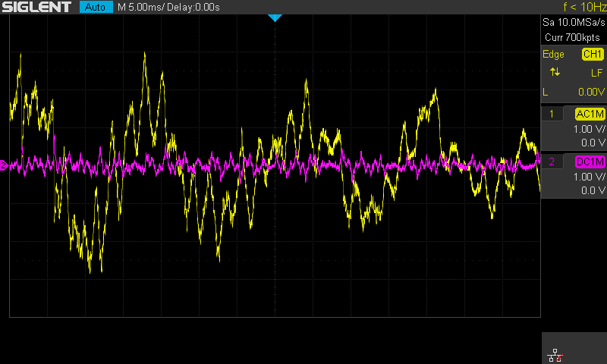Click the f < 10Hz frequency counter

584,7
